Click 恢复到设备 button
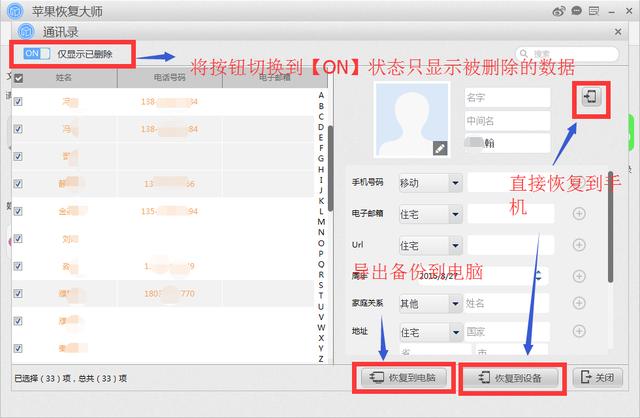Image resolution: width=640 pixels, height=418 pixels. (x=512, y=378)
